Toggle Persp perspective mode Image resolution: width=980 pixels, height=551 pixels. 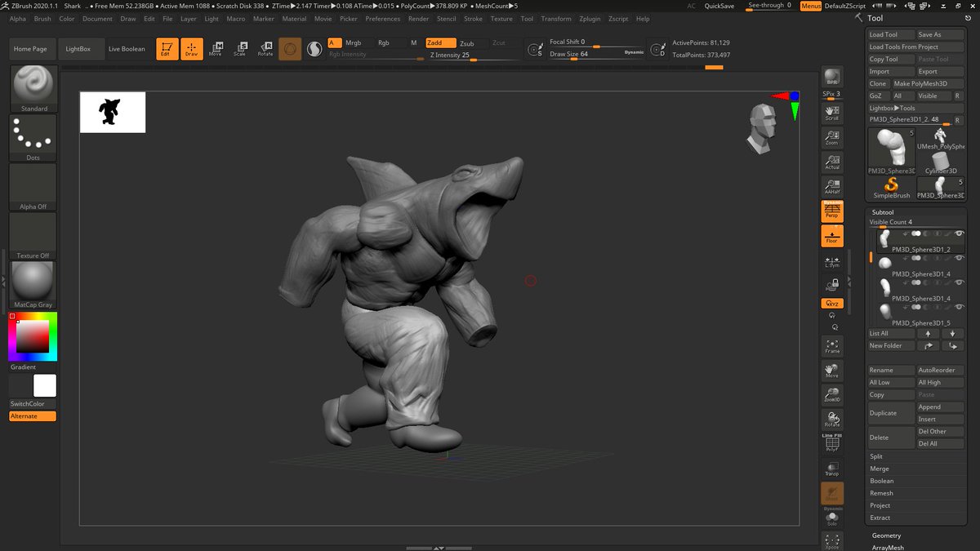[832, 211]
